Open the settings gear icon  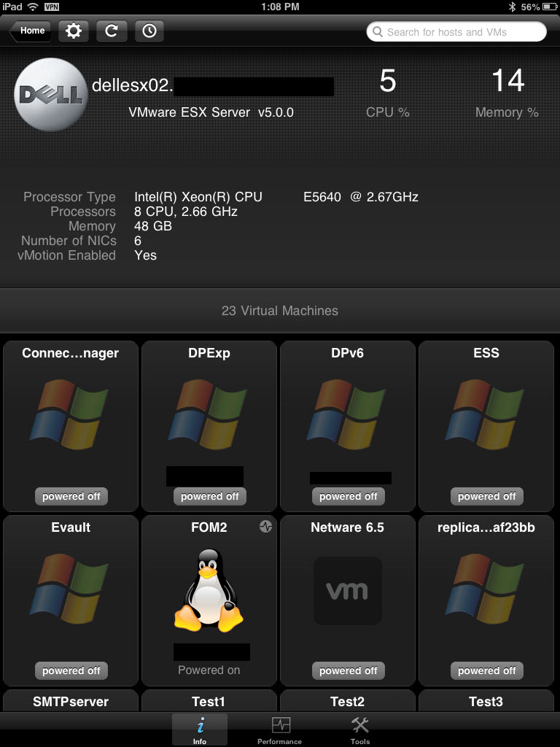74,31
